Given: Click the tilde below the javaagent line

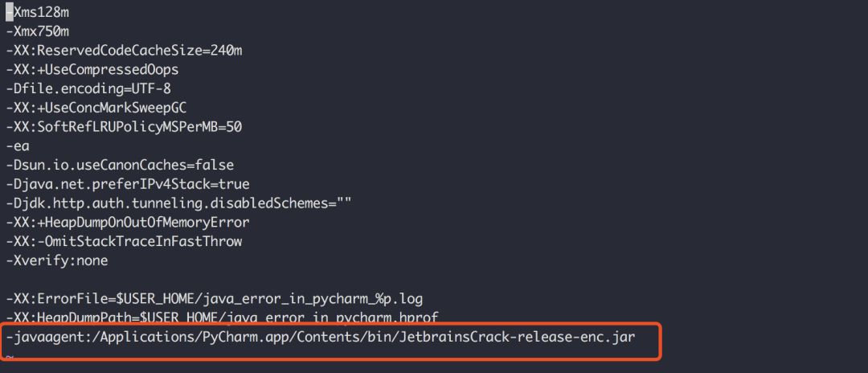Looking at the screenshot, I should pyautogui.click(x=10, y=356).
